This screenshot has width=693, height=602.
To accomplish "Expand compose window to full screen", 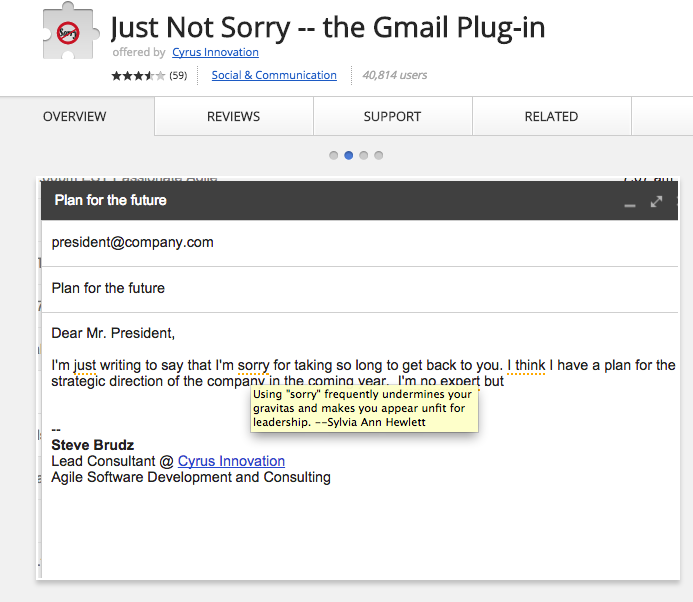I will (x=656, y=202).
